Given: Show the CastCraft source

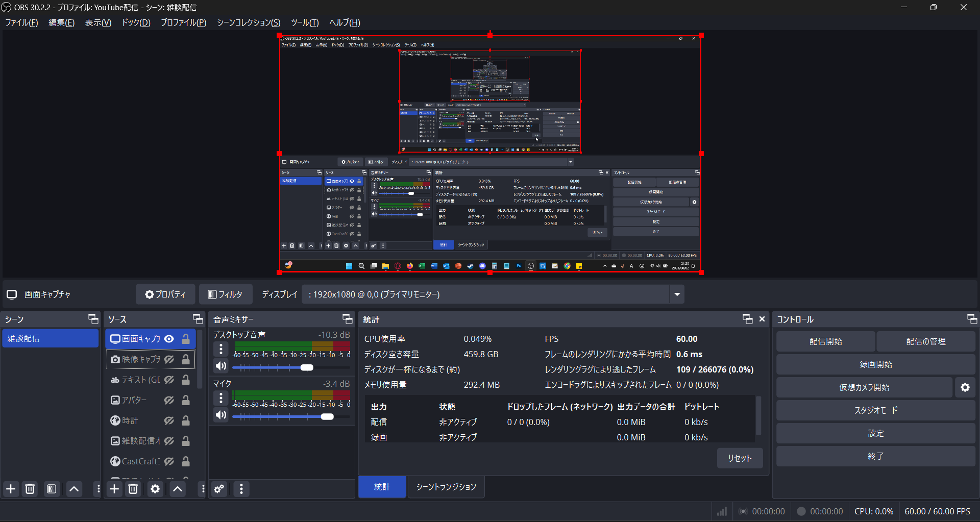Looking at the screenshot, I should (169, 461).
